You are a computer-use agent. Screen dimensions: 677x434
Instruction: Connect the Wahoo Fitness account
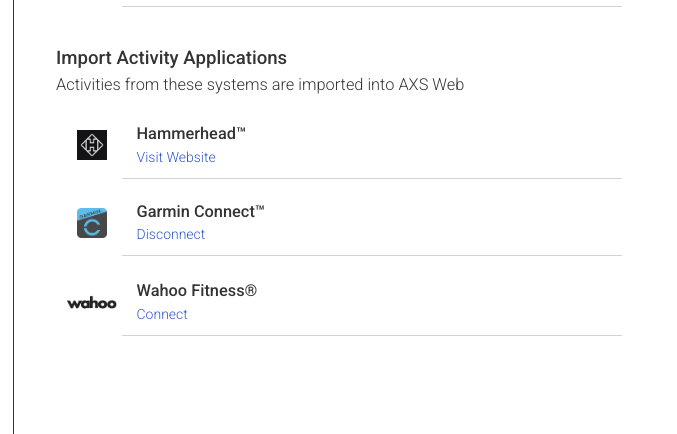[162, 314]
